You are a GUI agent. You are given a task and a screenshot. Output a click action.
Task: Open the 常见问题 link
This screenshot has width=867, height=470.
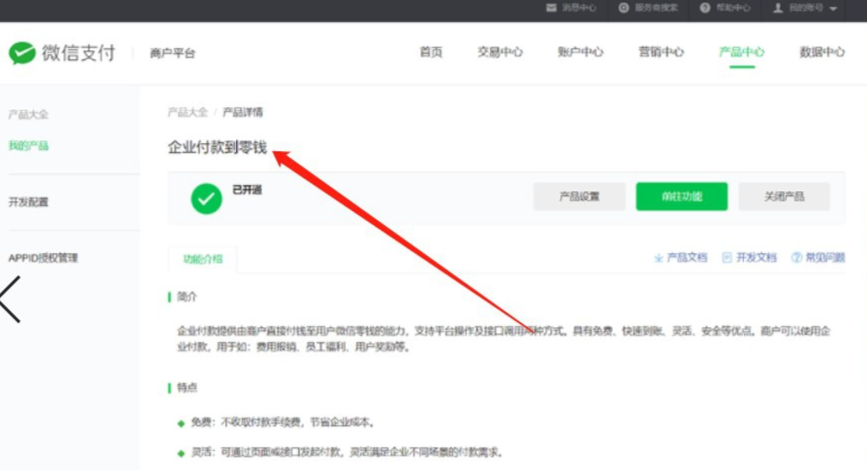(x=825, y=258)
